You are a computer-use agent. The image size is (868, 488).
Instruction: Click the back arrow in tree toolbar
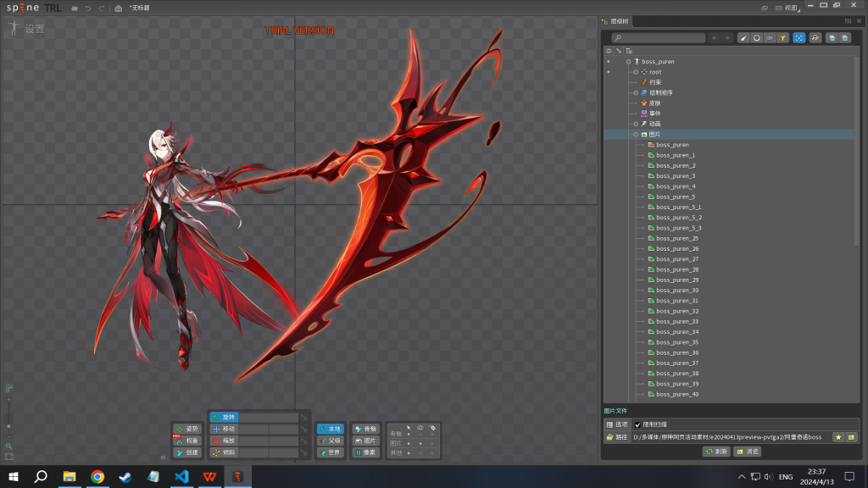point(714,38)
